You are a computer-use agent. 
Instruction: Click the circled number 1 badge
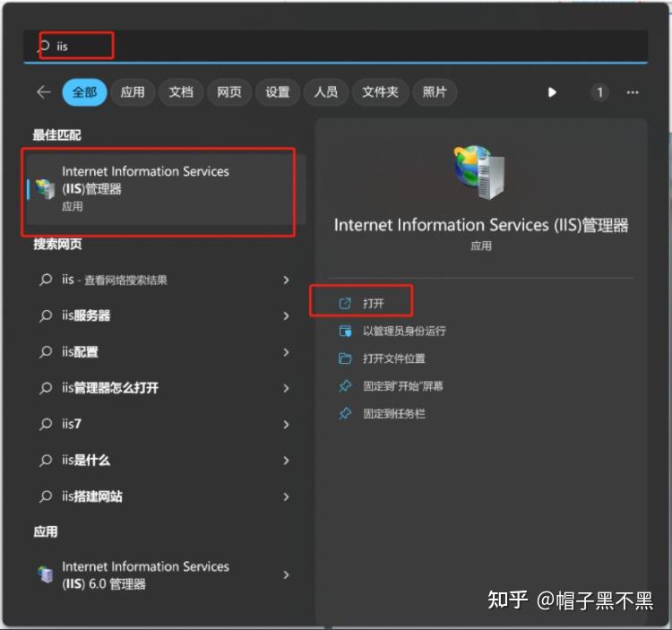click(599, 92)
